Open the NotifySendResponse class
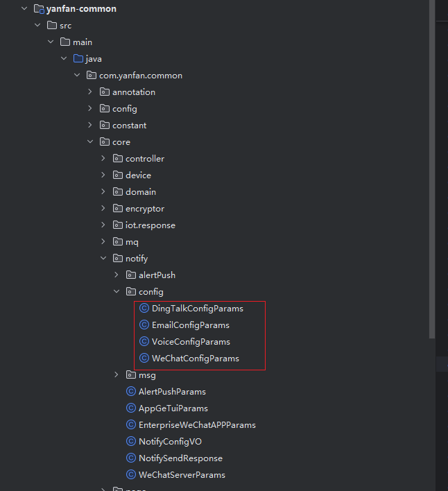This screenshot has width=448, height=491. [x=180, y=458]
